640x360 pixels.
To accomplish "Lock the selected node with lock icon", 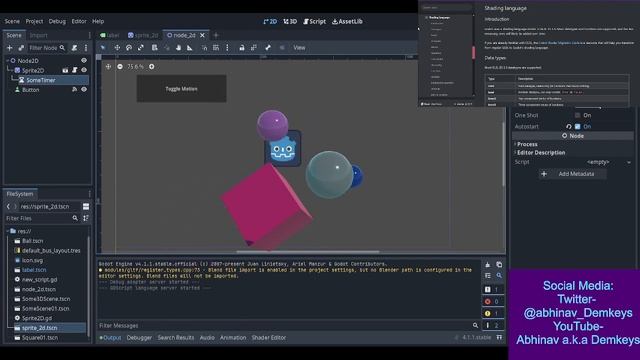I will pos(242,48).
